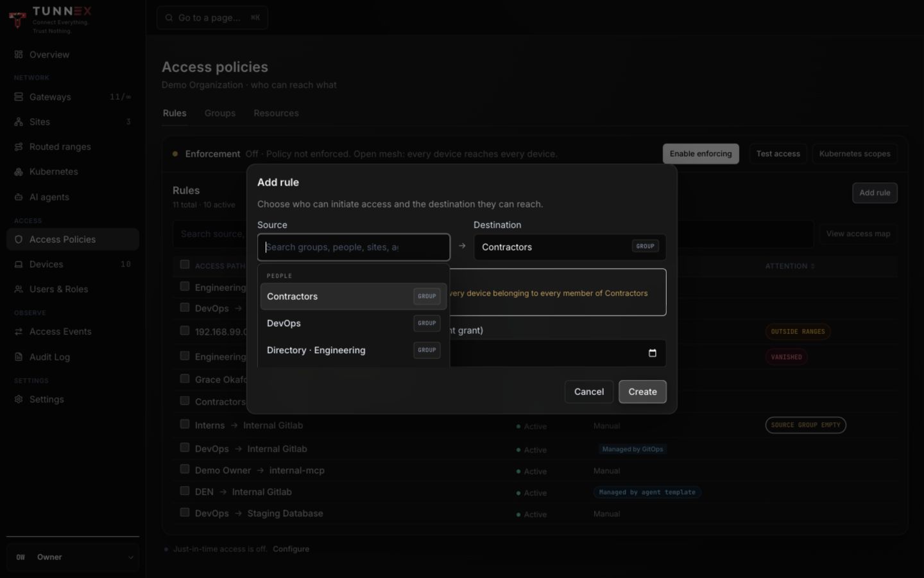Viewport: 924px width, 578px height.
Task: Click the Managed by GitOps badge
Action: click(632, 450)
